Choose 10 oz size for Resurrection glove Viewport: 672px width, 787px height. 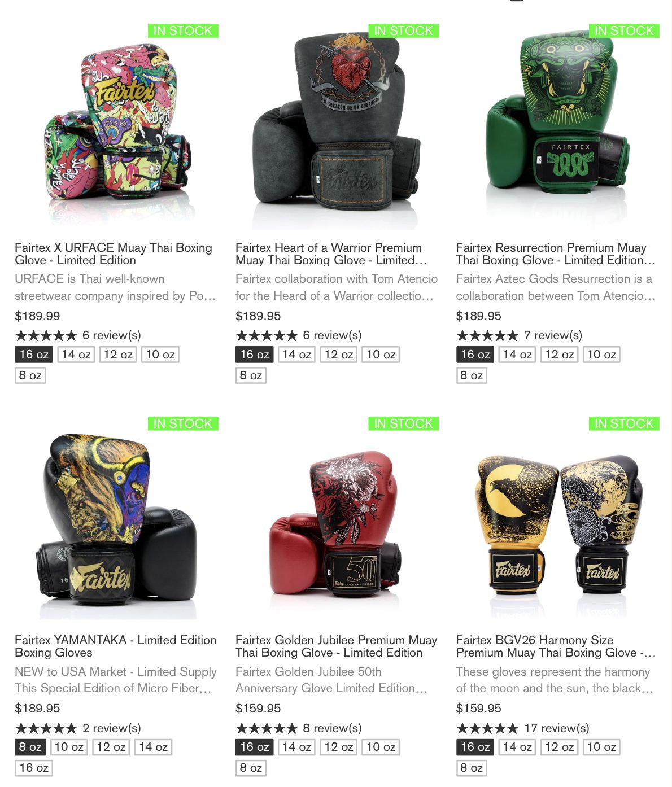click(x=601, y=355)
